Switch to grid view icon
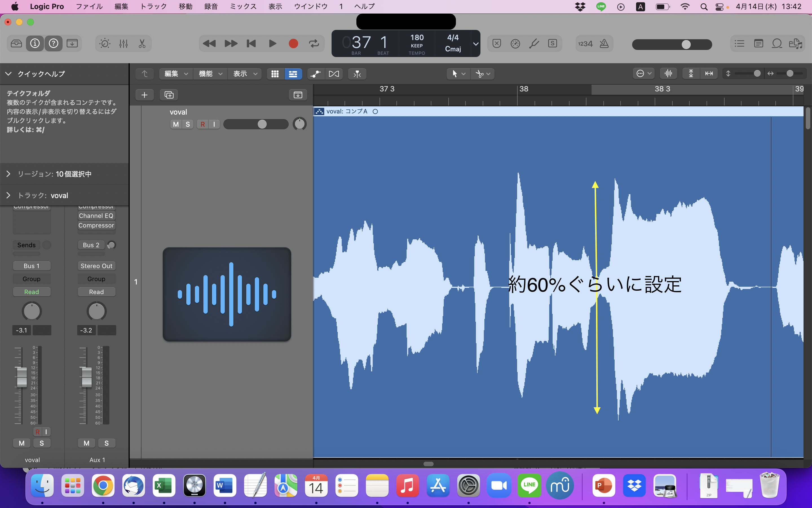Screen dimensions: 812x508 click(x=275, y=74)
